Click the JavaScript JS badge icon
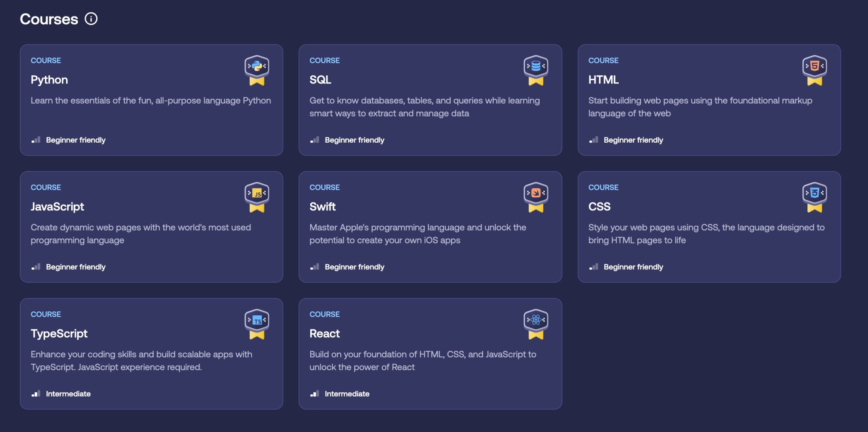The width and height of the screenshot is (868, 432). click(257, 197)
